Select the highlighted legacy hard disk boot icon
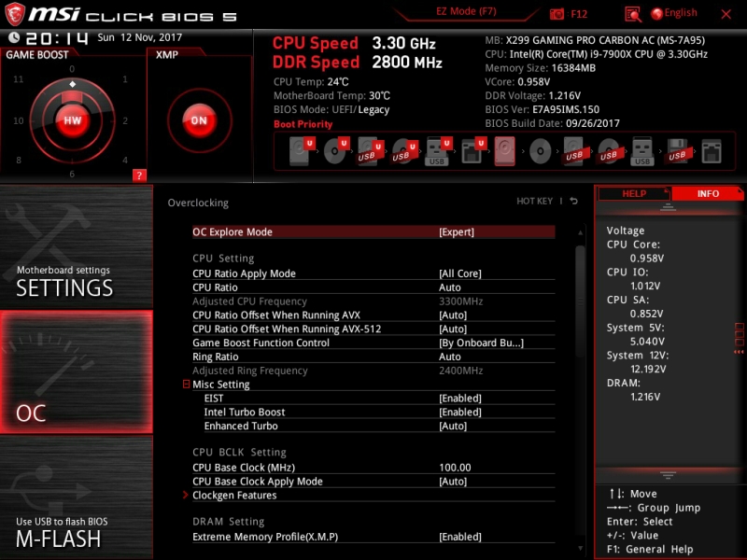The image size is (747, 560). click(x=505, y=151)
